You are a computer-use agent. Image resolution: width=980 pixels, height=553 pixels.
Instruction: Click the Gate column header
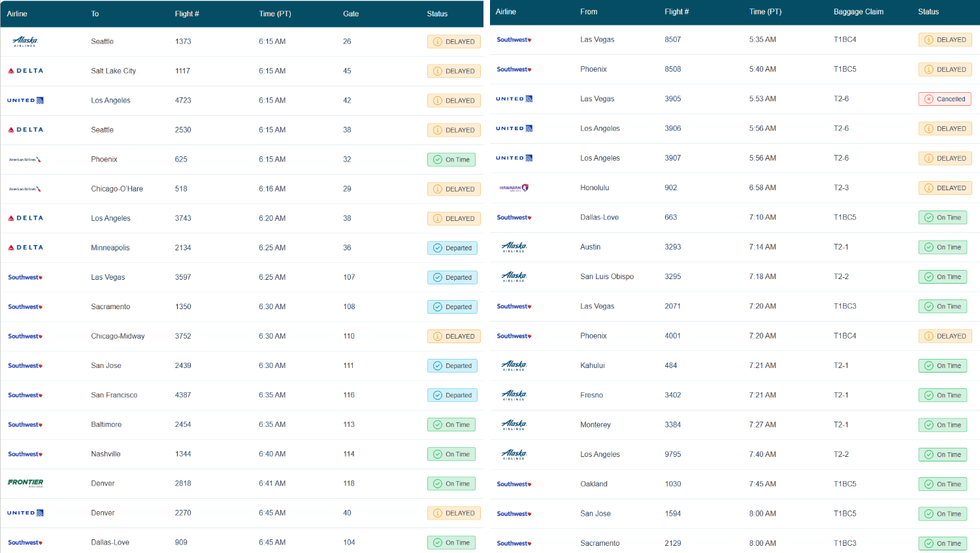[x=351, y=14]
